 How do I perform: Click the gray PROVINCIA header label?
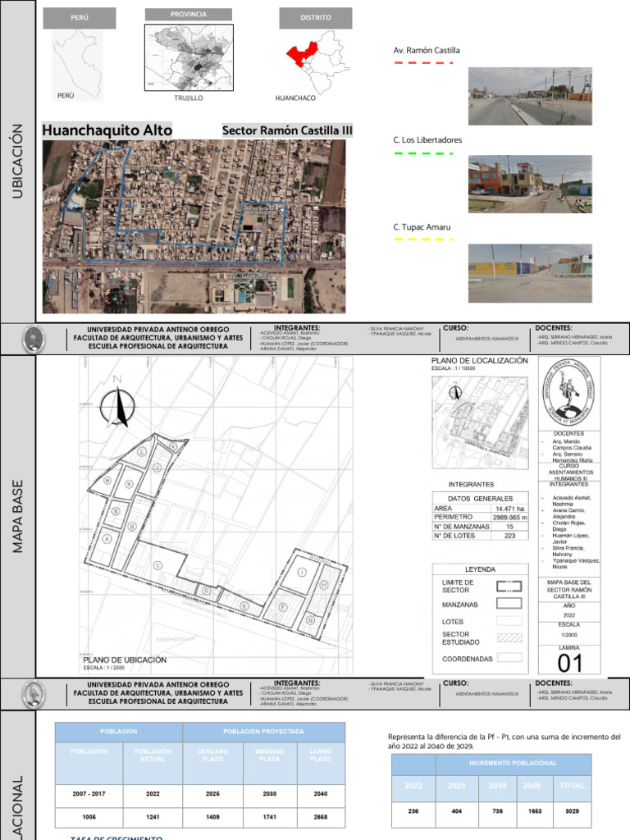189,15
